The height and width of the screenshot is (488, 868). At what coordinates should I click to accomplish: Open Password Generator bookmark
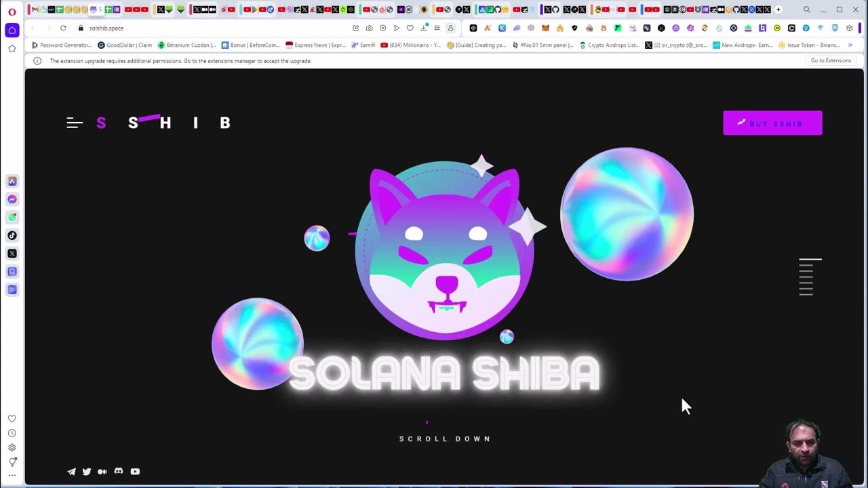62,45
